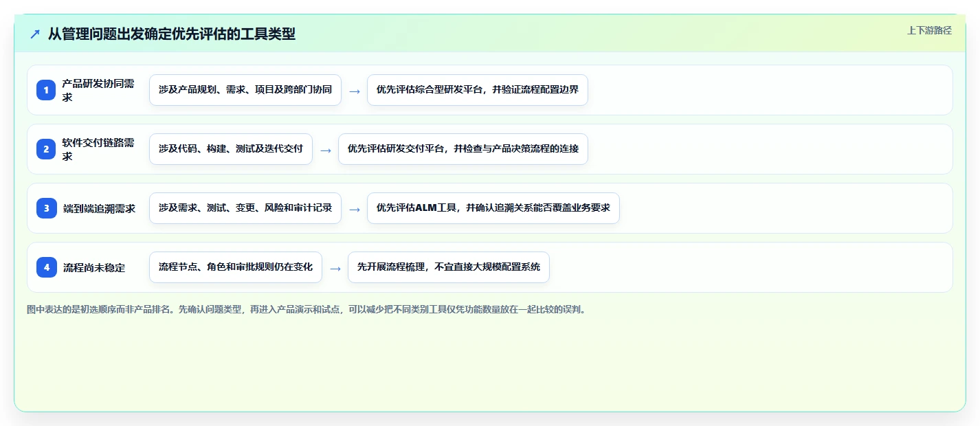980x426 pixels.
Task: Click the arrow in the 端到端追溯需求 row
Action: point(354,209)
